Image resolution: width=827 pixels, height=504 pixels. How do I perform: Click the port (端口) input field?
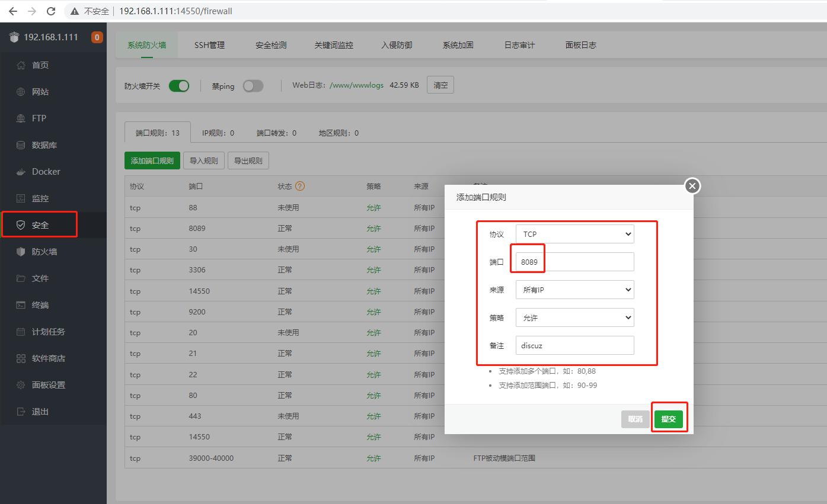point(575,262)
